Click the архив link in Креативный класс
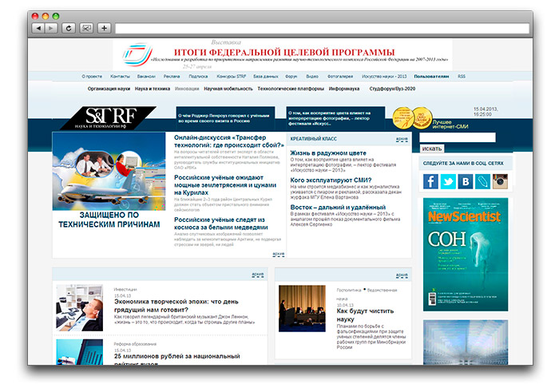Viewport: 559px width, 392px height. 402,139
